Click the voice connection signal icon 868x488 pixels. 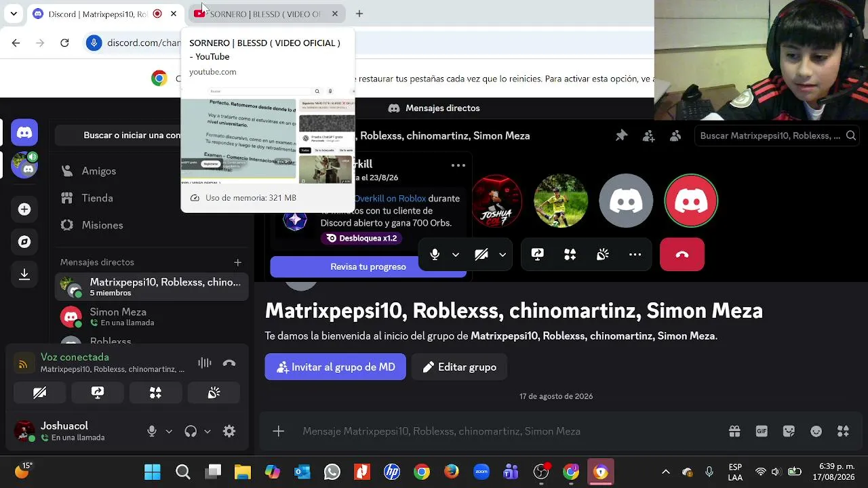click(23, 364)
